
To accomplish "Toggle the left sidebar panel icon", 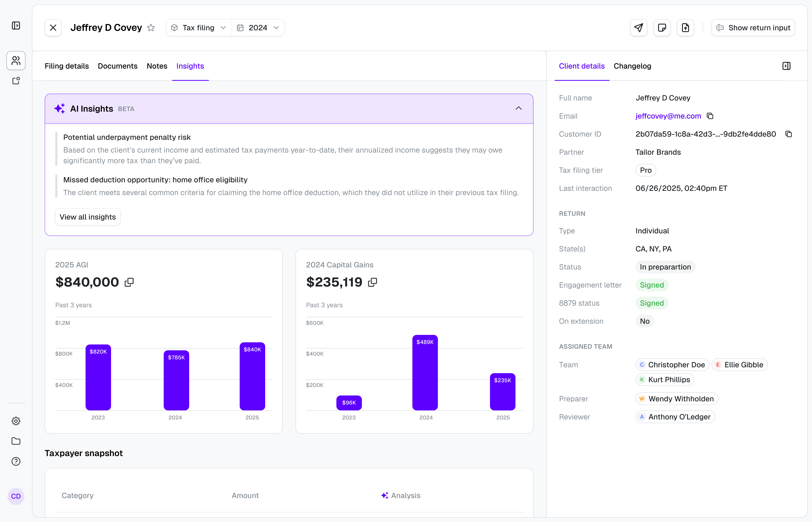I will pos(16,26).
